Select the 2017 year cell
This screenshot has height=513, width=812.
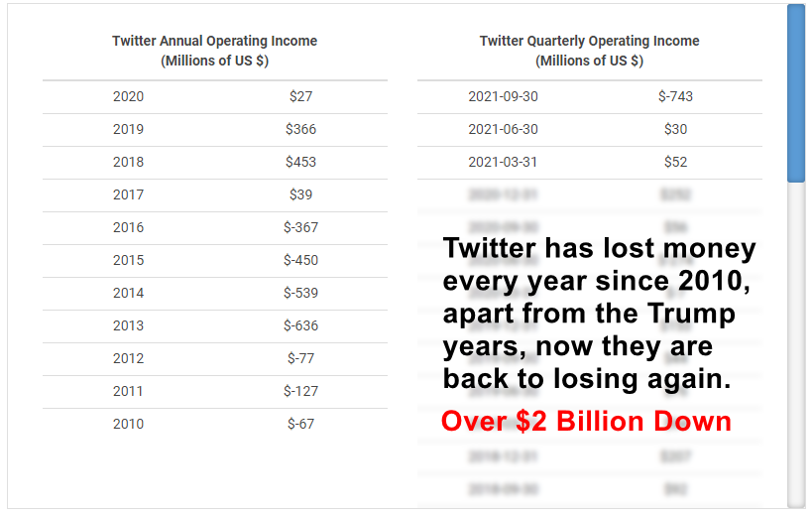[x=129, y=194]
